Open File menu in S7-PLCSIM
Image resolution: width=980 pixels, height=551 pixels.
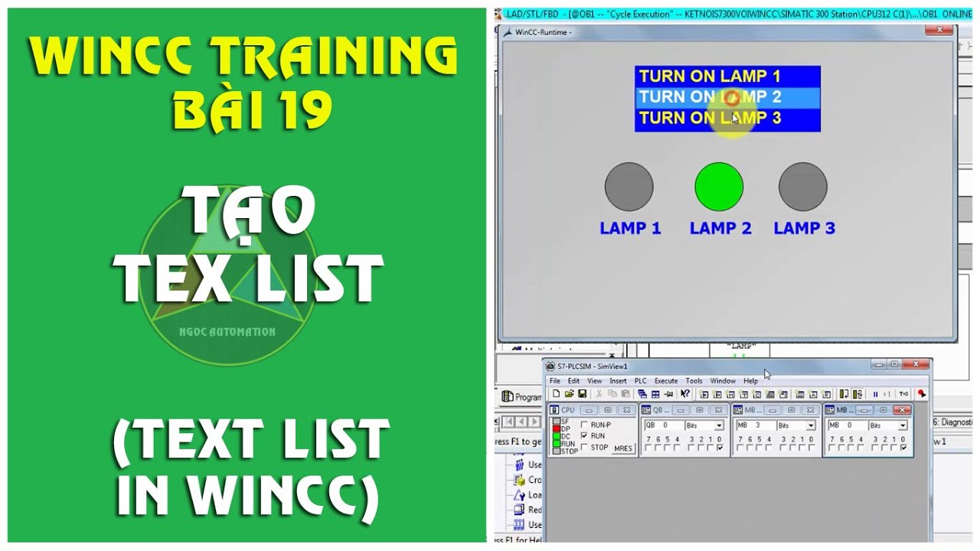pyautogui.click(x=555, y=380)
